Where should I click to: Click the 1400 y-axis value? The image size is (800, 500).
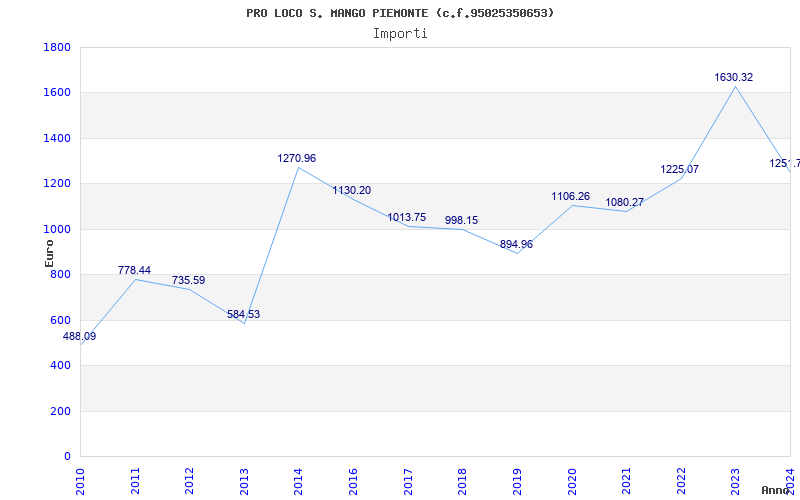(x=57, y=138)
